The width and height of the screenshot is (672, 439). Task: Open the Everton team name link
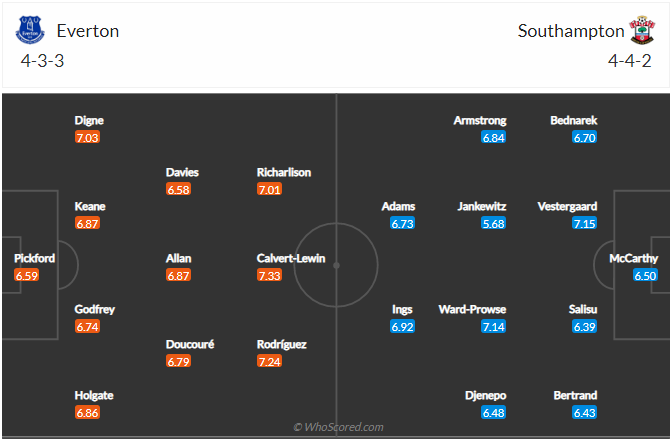88,31
